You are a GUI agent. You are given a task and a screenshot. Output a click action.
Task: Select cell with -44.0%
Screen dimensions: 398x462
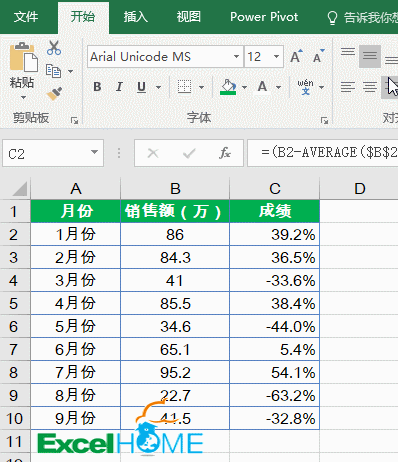tap(275, 326)
